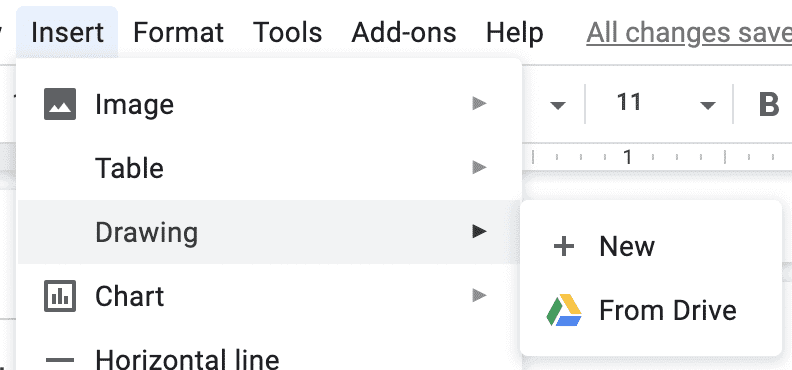Open the Tools menu
The image size is (792, 370).
point(287,33)
